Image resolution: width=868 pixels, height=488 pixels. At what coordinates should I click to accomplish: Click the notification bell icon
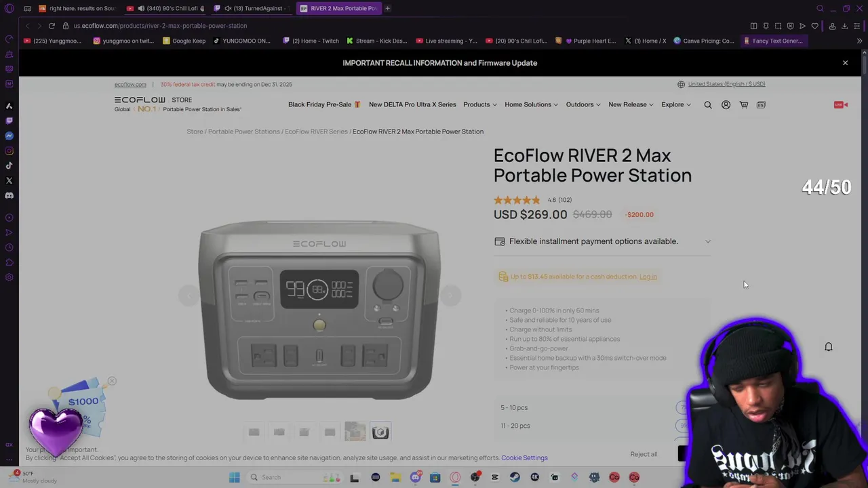829,346
